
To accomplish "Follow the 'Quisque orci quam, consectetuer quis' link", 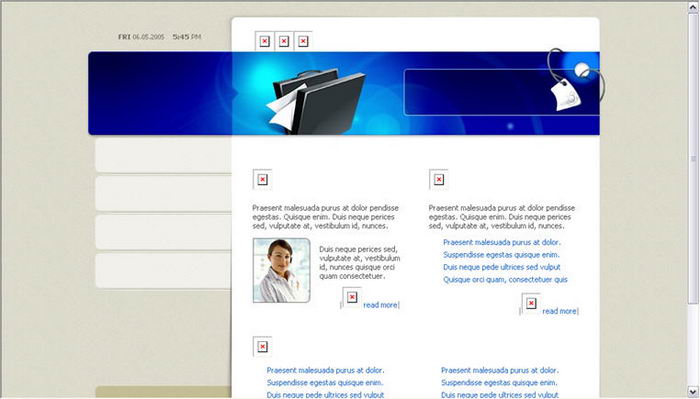I will click(505, 280).
